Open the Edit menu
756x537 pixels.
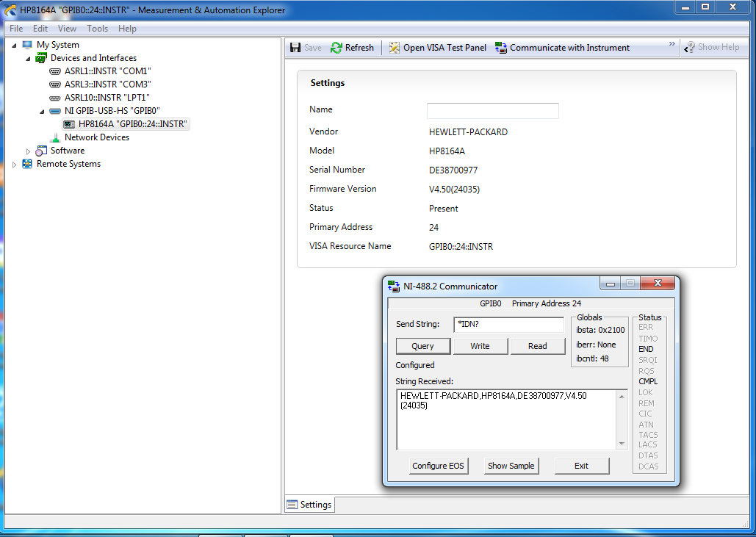pyautogui.click(x=40, y=29)
